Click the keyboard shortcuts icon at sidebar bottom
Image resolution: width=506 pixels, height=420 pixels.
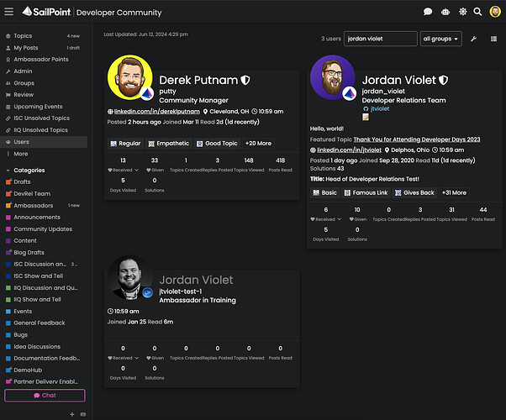[83, 414]
